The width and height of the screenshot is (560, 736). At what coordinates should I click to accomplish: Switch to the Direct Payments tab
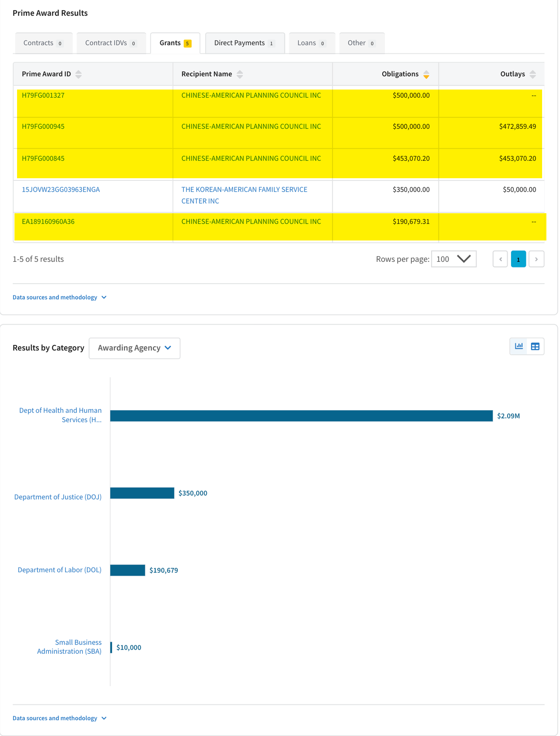(x=244, y=43)
